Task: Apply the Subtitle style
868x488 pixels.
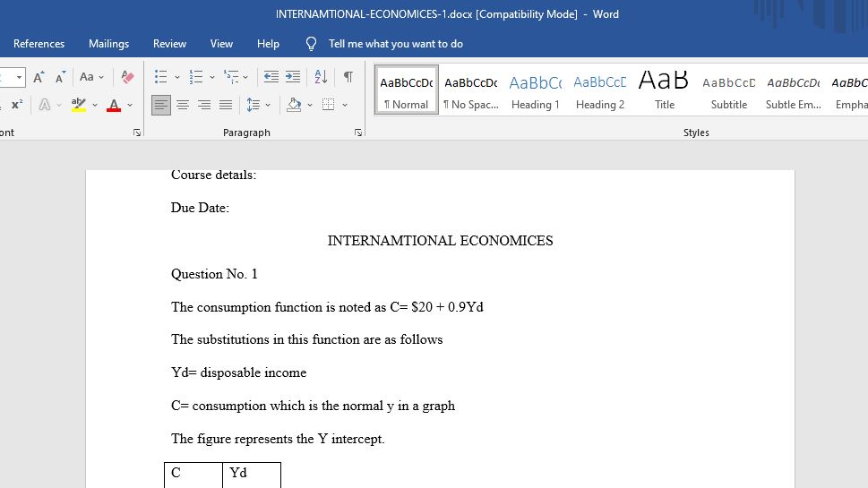Action: point(729,90)
